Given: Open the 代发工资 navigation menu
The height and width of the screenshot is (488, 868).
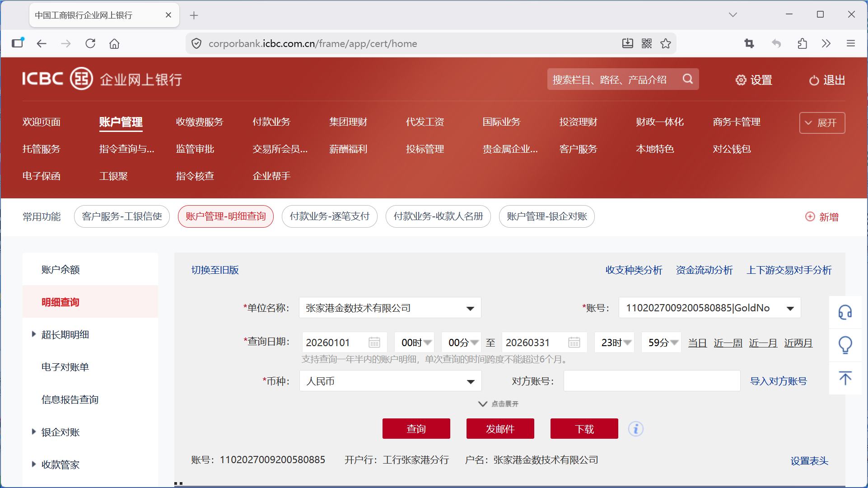Looking at the screenshot, I should click(425, 122).
